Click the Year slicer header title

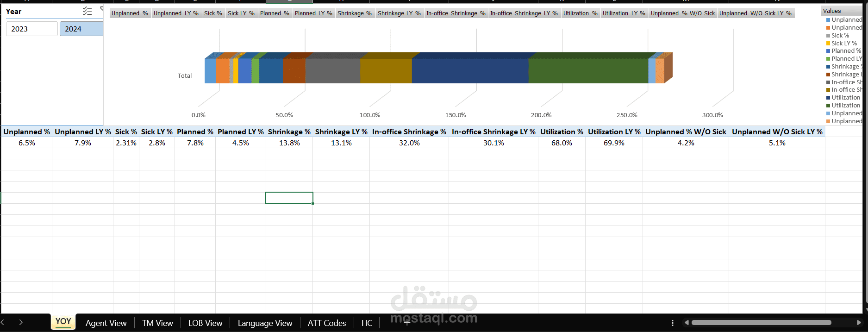14,12
